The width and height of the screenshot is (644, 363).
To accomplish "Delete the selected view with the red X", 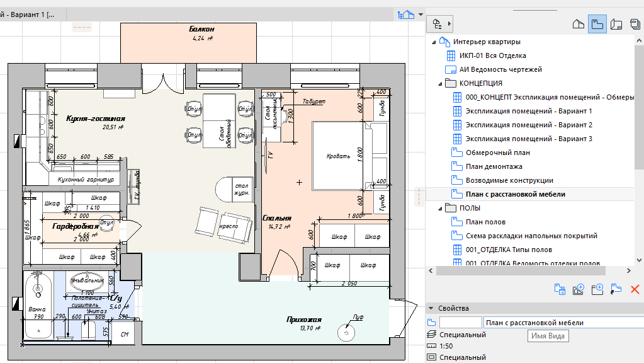I will [x=635, y=289].
